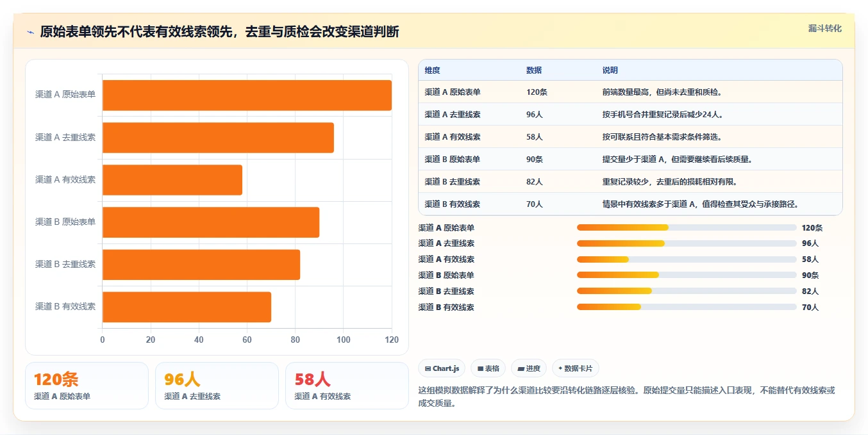Image resolution: width=868 pixels, height=435 pixels.
Task: Click the note 重复记录较少，去重后的损耗相对有限。
Action: (x=670, y=182)
